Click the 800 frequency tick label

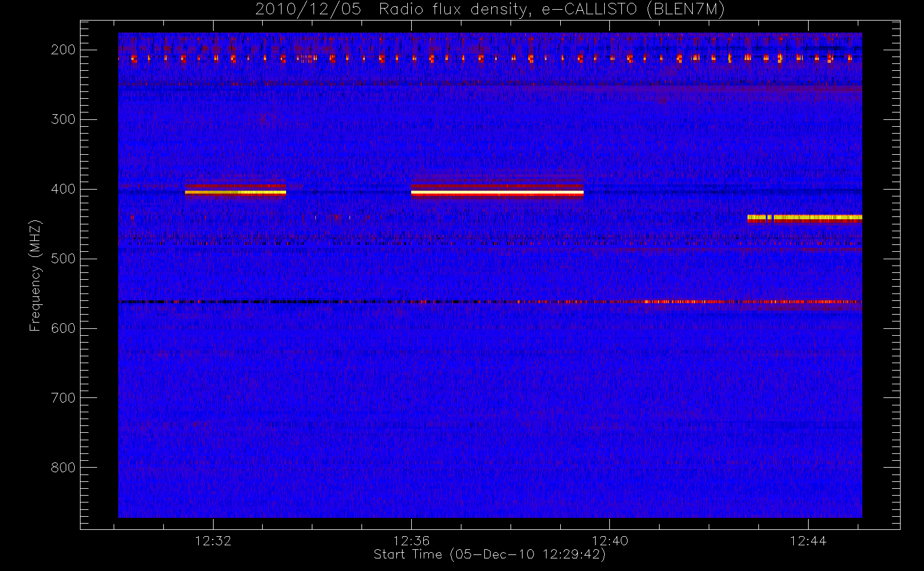tap(63, 468)
